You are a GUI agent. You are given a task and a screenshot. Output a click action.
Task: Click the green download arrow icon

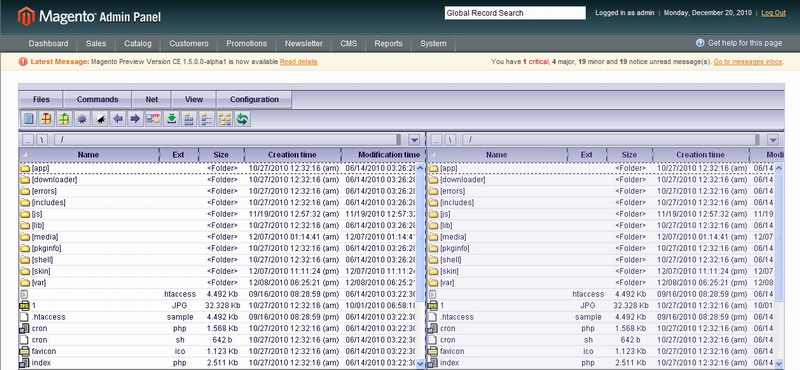point(171,119)
